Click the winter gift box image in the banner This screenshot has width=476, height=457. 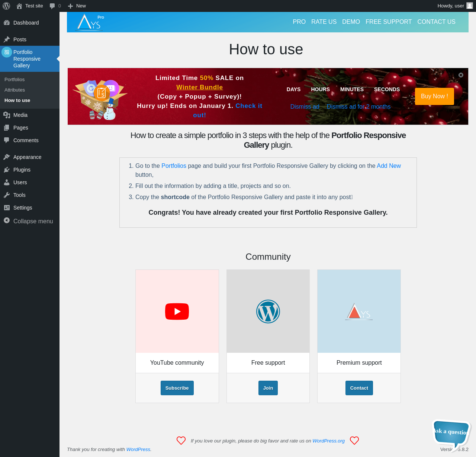100,99
